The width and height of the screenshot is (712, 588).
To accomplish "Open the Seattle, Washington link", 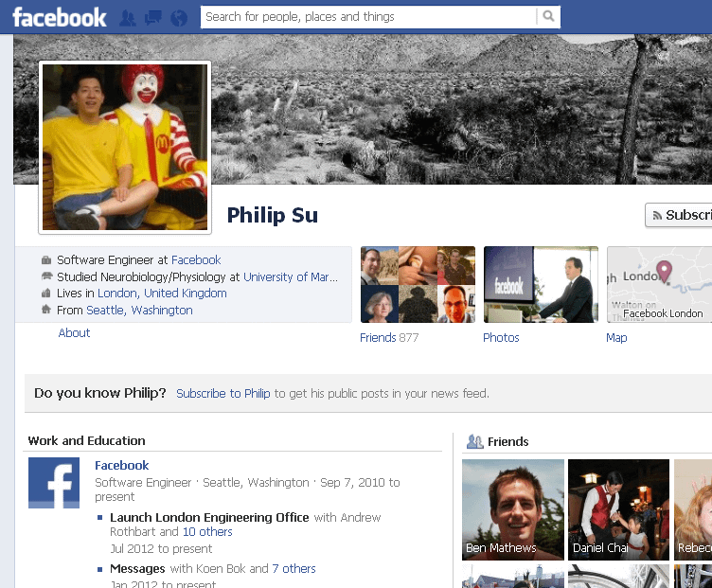I will coord(139,311).
